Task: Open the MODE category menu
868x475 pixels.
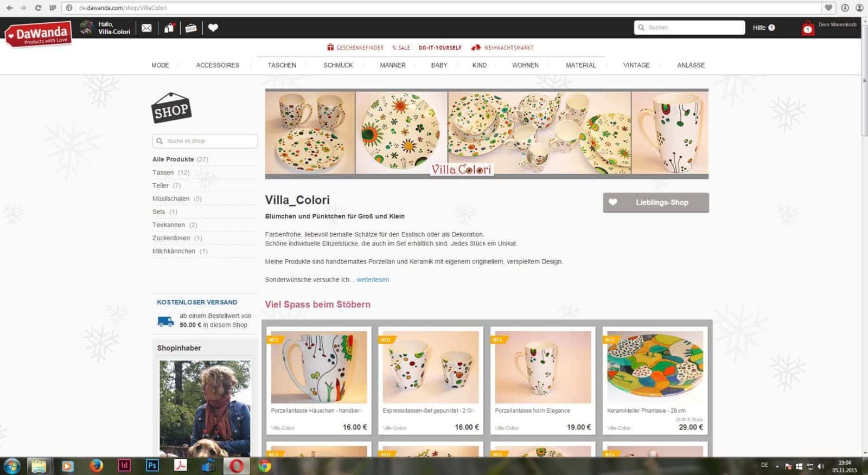Action: pyautogui.click(x=160, y=65)
